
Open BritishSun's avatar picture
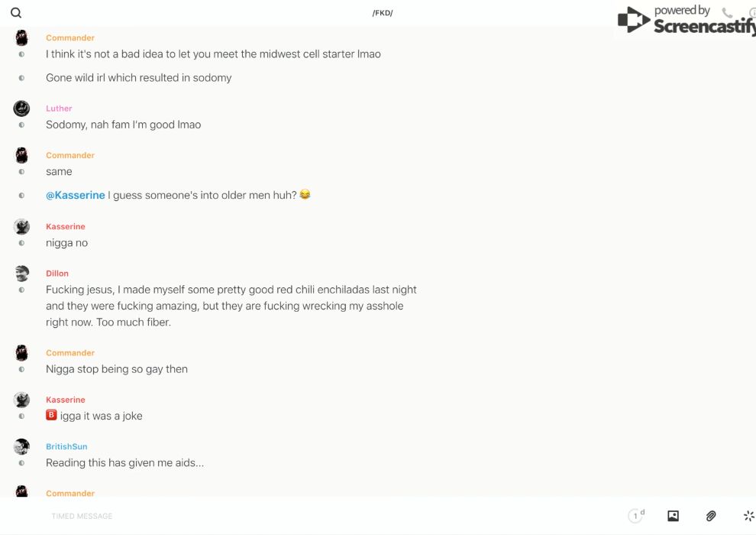(21, 446)
